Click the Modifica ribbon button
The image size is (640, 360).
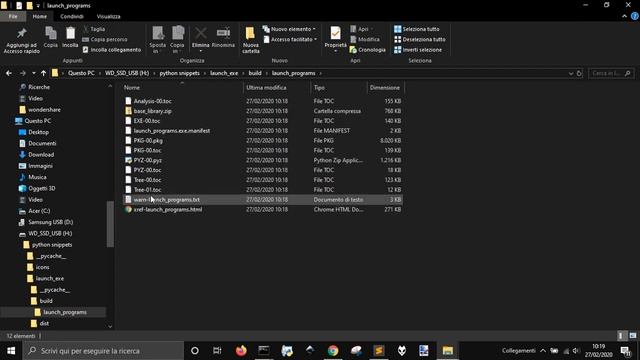[x=364, y=40]
